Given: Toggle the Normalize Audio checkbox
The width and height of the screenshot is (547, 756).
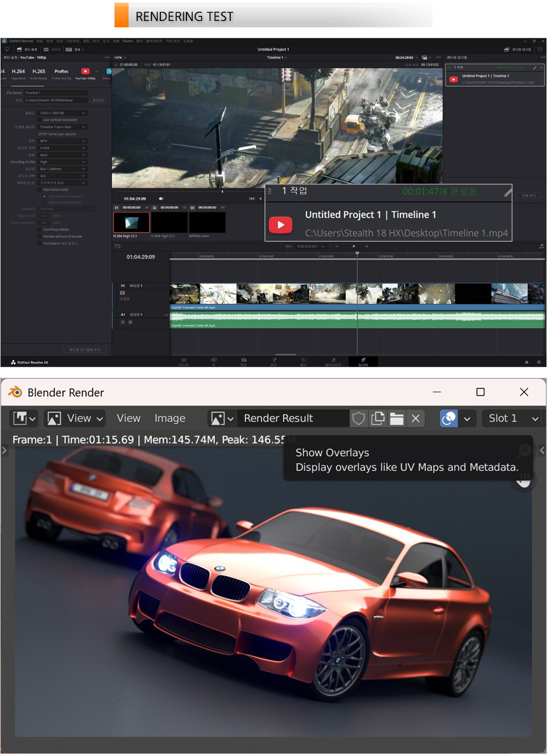Looking at the screenshot, I should coord(40,189).
